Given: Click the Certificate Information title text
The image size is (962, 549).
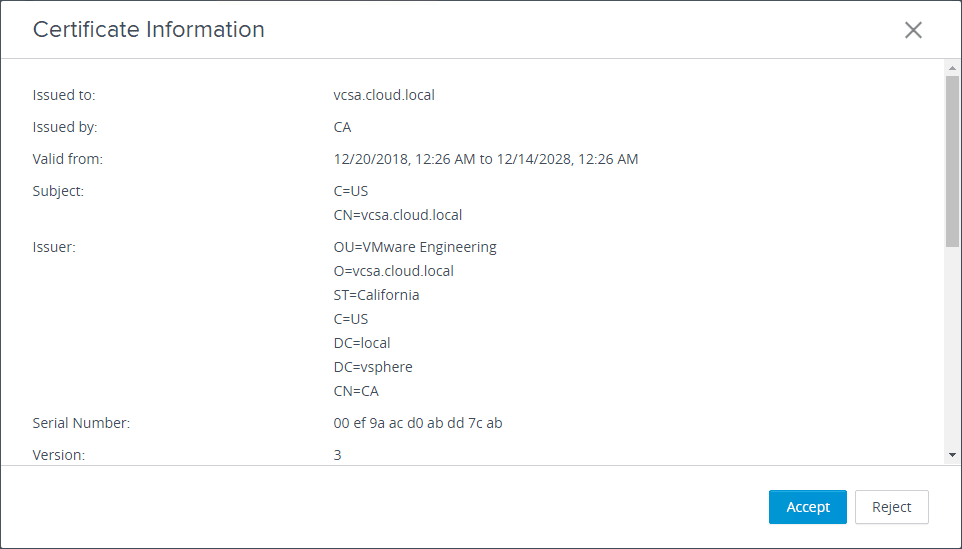Looking at the screenshot, I should coord(149,30).
